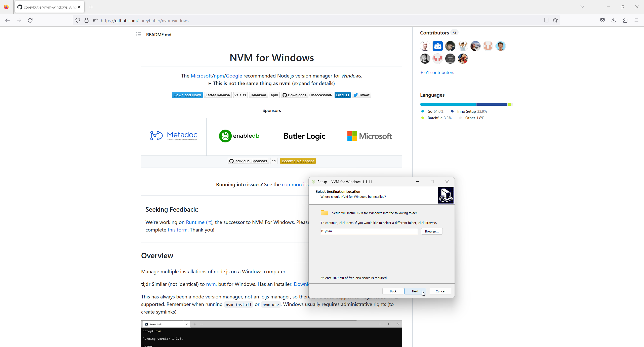Viewport: 644px width, 347px height.
Task: Open the site permissions control in address bar
Action: [95, 20]
